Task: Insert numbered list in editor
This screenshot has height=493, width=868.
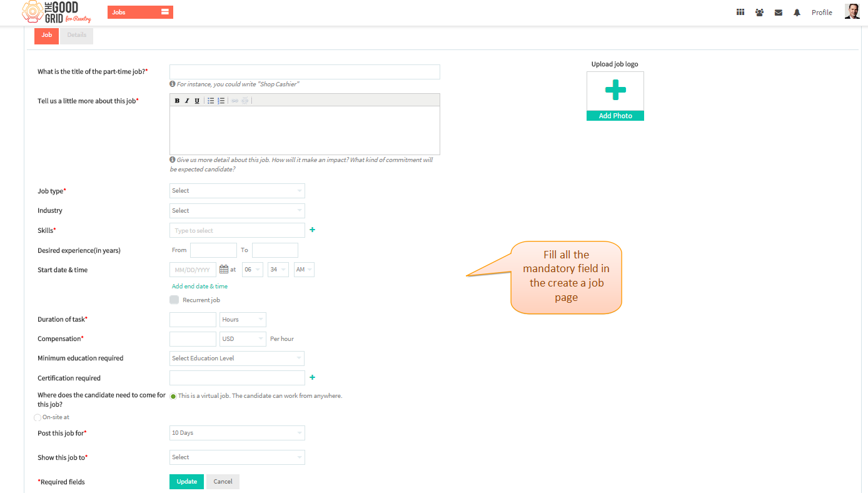Action: click(221, 101)
